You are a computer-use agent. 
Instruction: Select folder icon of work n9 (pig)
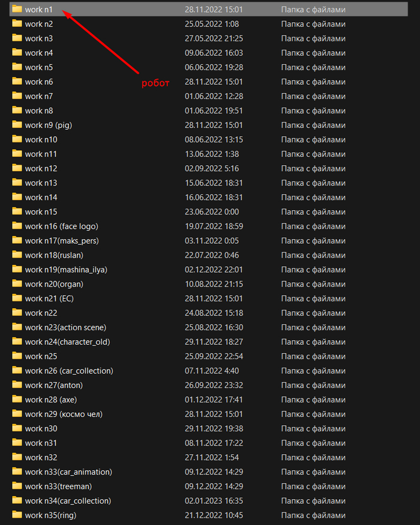click(x=17, y=124)
